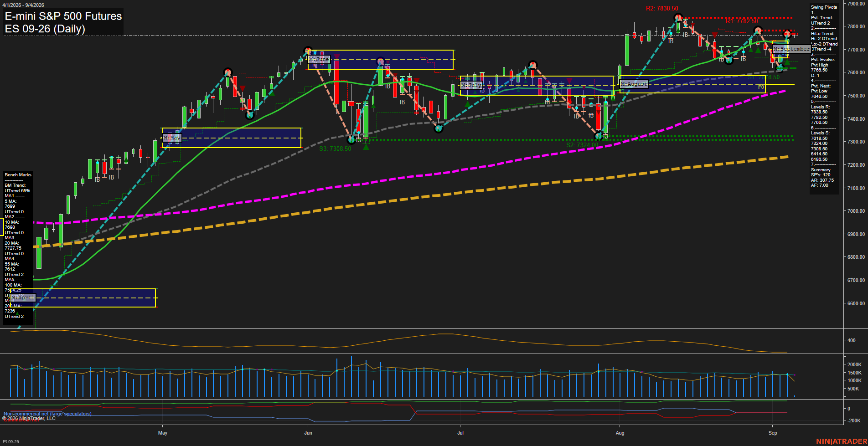Click the M:August monthly range label
Image resolution: width=868 pixels, height=446 pixels.
click(x=634, y=84)
